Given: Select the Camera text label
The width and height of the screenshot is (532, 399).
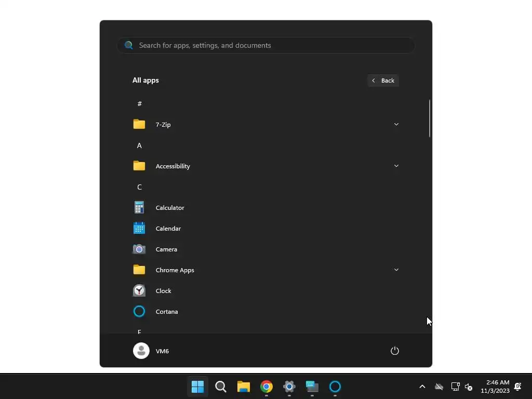Looking at the screenshot, I should [166, 249].
